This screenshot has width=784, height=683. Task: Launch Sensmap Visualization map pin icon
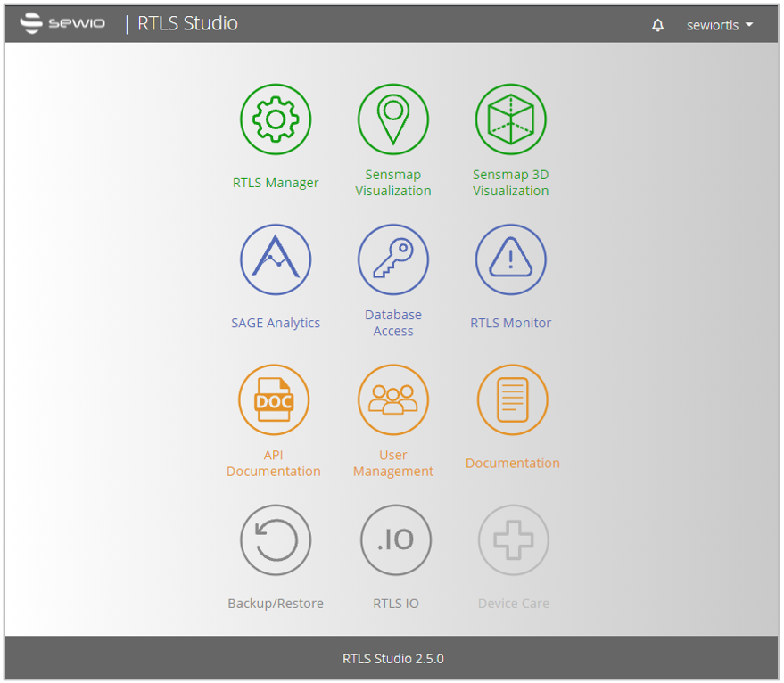(x=393, y=119)
